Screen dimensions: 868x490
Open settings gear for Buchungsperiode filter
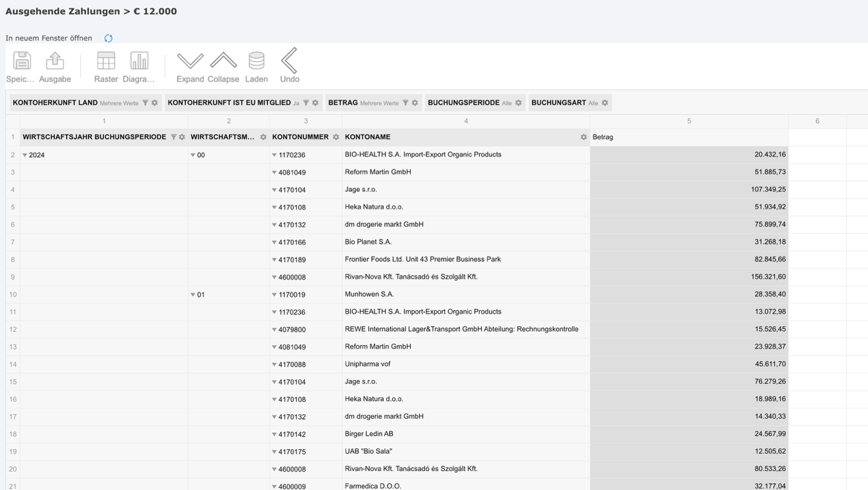click(x=519, y=103)
